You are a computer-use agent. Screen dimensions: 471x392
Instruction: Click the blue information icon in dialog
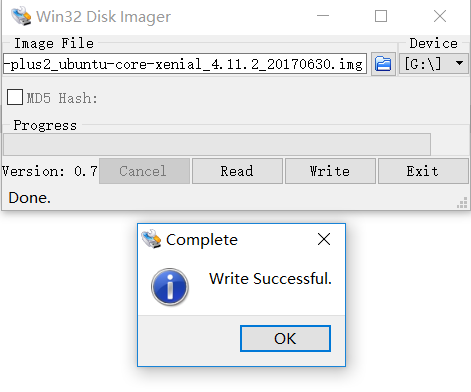pyautogui.click(x=170, y=287)
